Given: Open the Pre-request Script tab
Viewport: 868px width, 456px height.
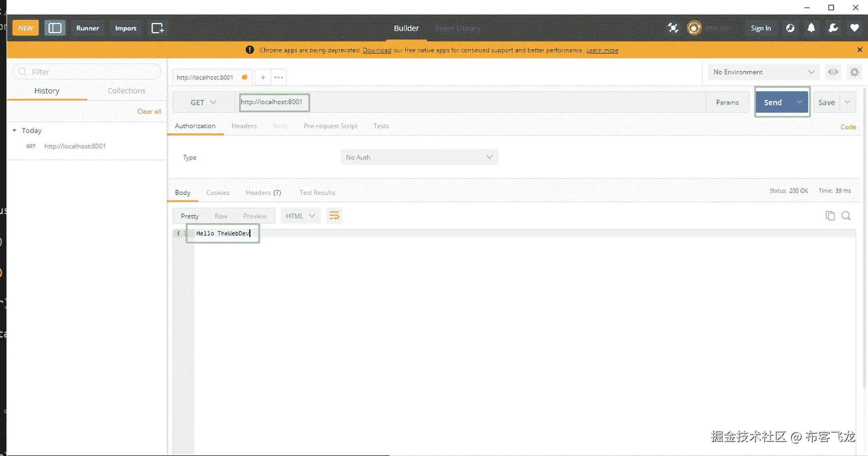Looking at the screenshot, I should point(330,126).
